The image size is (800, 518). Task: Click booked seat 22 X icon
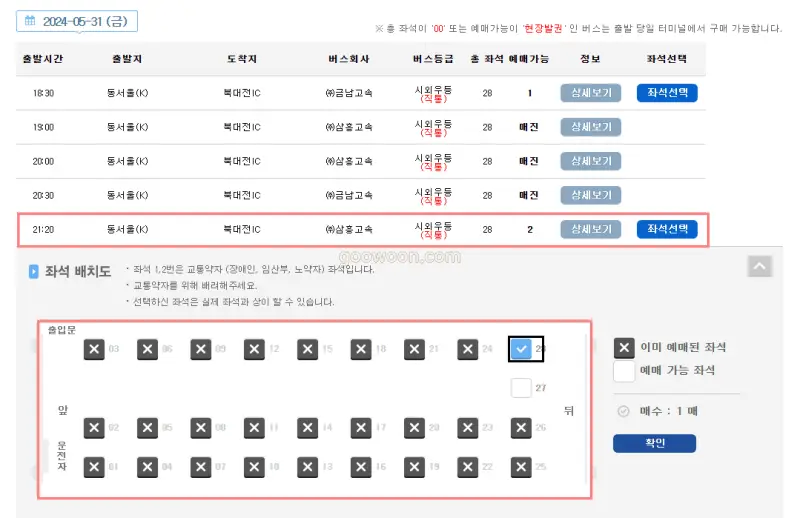click(467, 467)
